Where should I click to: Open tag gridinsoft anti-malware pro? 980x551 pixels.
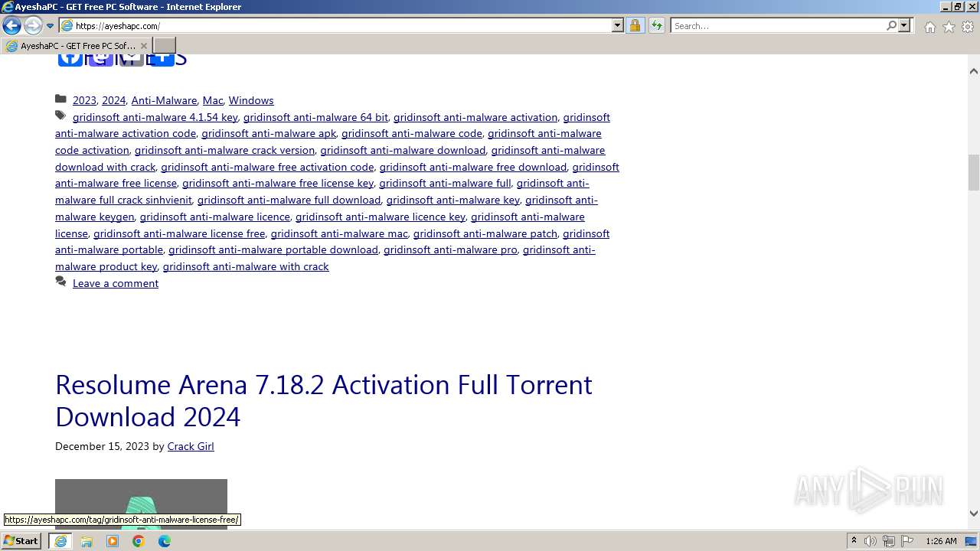[x=450, y=249]
